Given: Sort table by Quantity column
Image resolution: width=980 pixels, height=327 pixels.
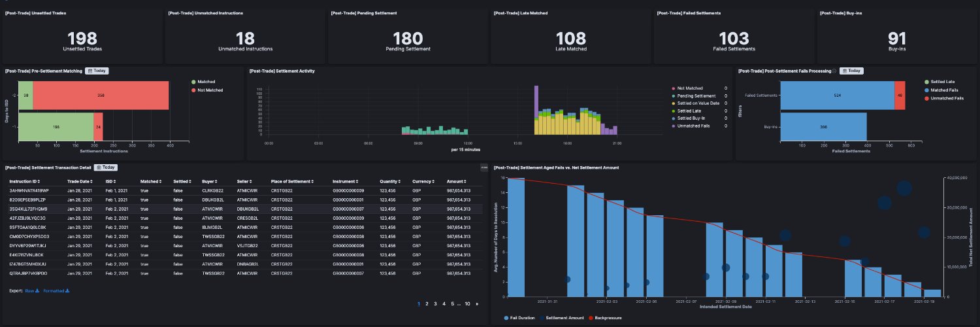Looking at the screenshot, I should [x=391, y=181].
